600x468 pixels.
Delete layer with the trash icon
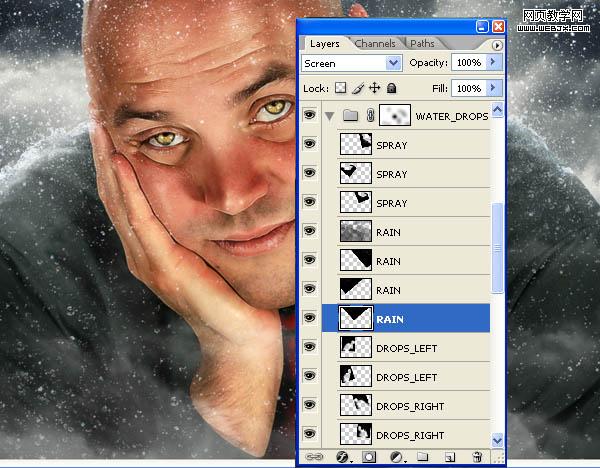coord(477,457)
